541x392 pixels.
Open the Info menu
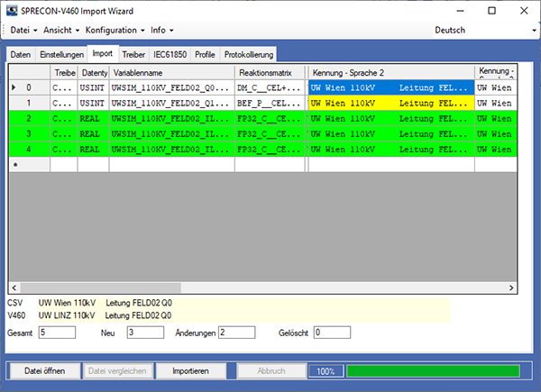tap(161, 31)
